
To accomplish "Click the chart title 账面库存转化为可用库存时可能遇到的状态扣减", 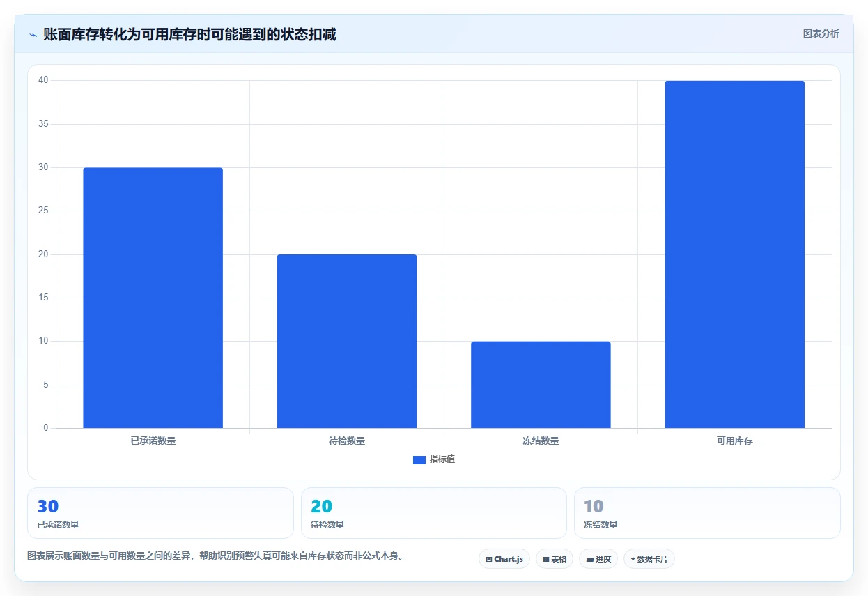I will (x=189, y=34).
